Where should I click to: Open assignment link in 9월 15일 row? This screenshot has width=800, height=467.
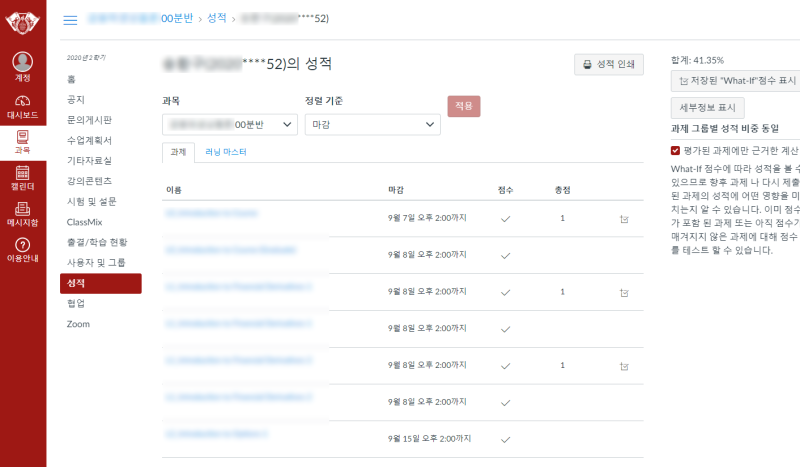pyautogui.click(x=217, y=434)
